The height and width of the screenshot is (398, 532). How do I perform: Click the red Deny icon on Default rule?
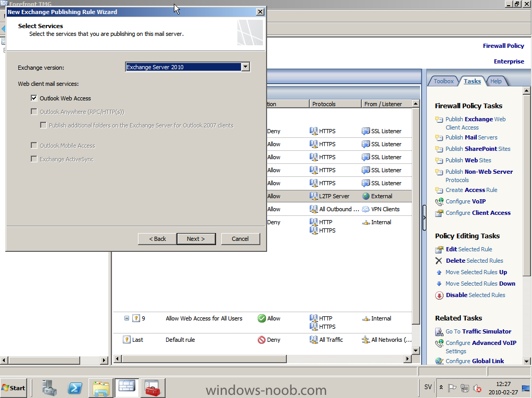262,340
